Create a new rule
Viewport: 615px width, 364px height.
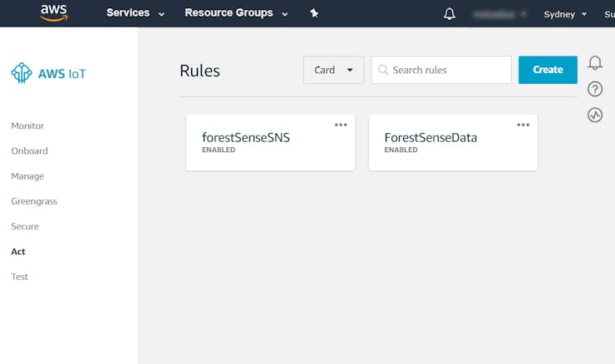[548, 70]
